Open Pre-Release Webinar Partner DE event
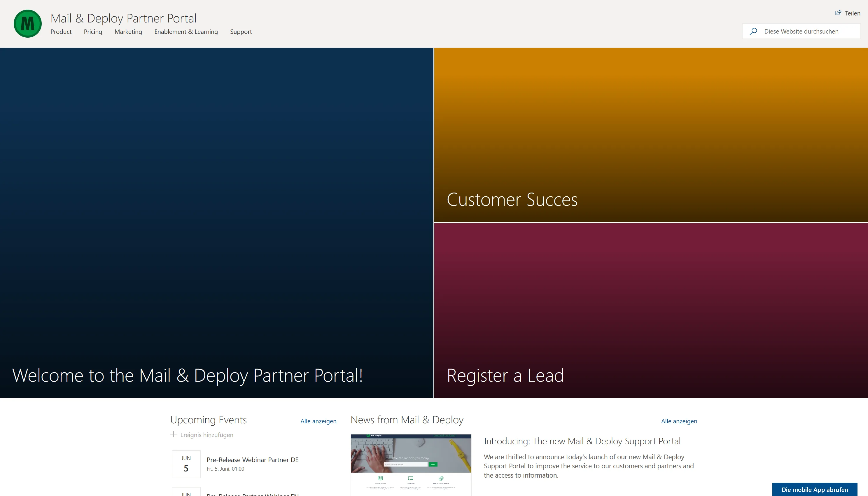 pos(252,460)
